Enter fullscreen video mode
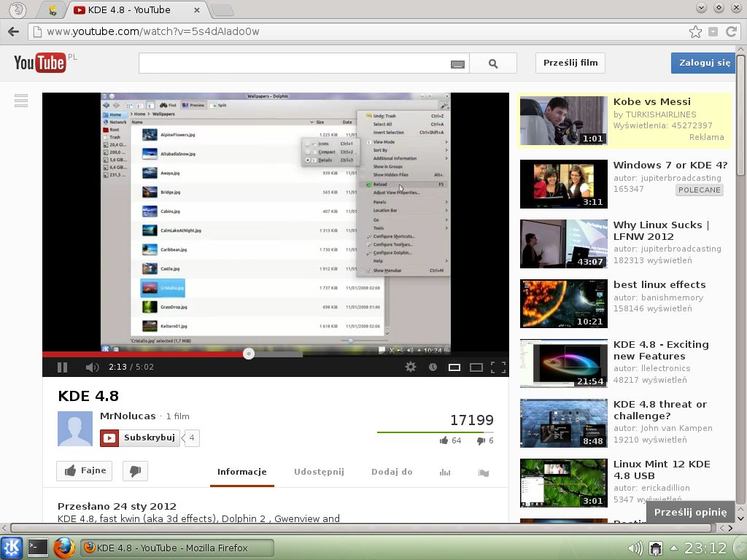The image size is (747, 560). pyautogui.click(x=498, y=367)
